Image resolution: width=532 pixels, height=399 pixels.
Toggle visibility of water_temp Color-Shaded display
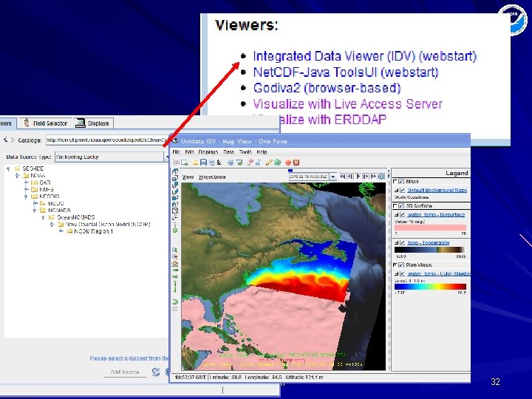click(x=403, y=273)
